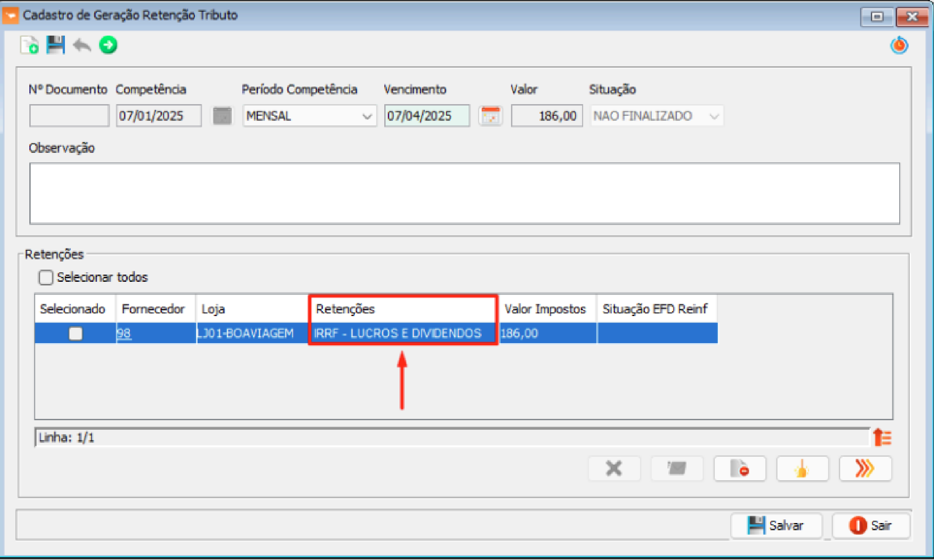Click the floppy disk save toolbar icon

pos(55,46)
